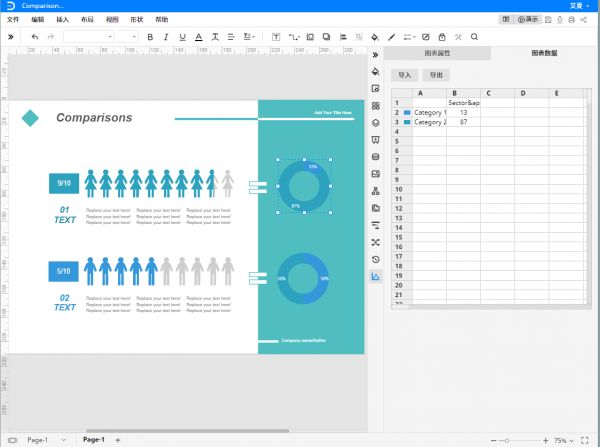Click the zoom slider at bottom
Screen dimensions: 600x447
pos(520,440)
